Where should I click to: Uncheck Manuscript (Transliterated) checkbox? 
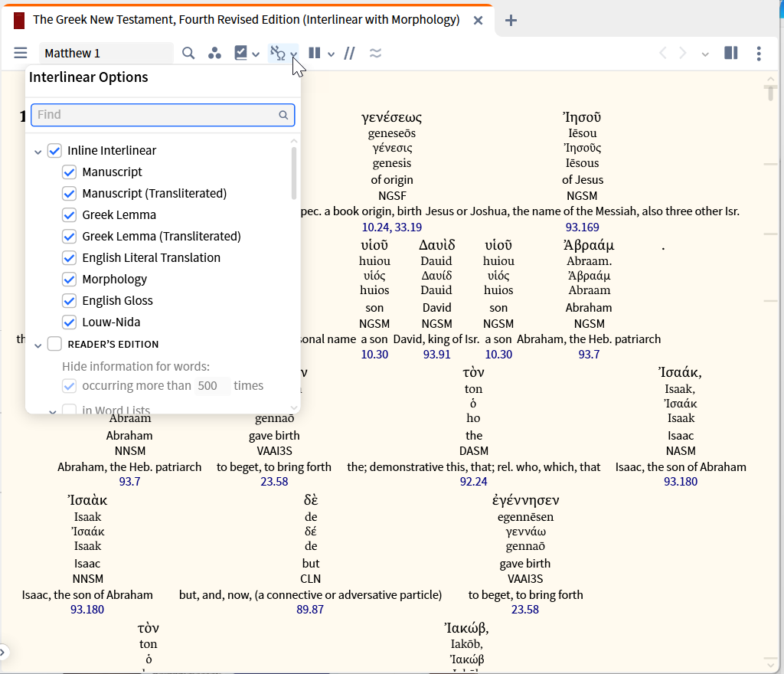[x=69, y=194]
